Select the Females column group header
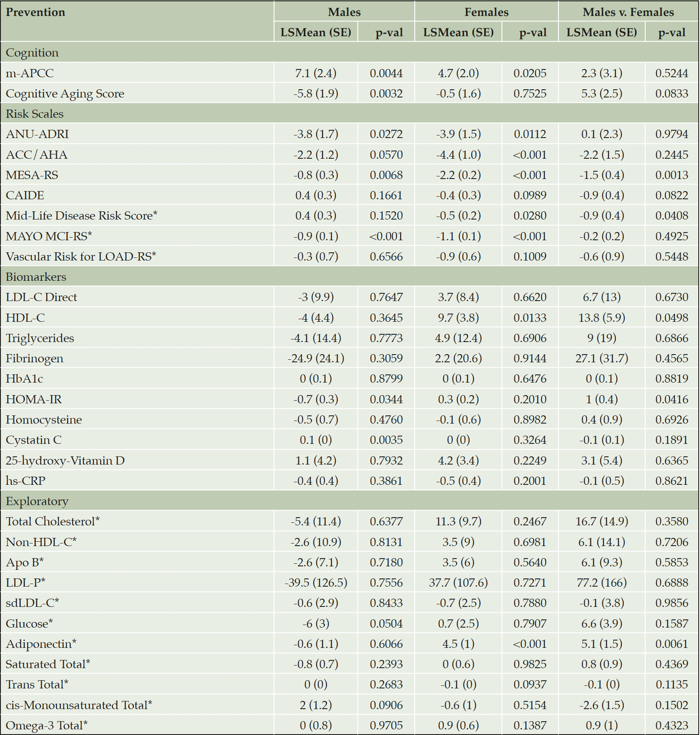The width and height of the screenshot is (700, 735). (x=486, y=12)
